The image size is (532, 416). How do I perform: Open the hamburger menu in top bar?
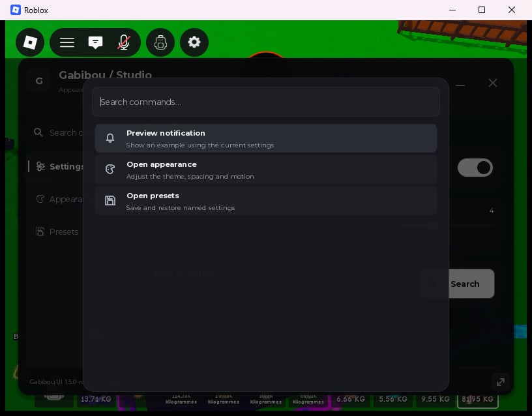coord(67,42)
